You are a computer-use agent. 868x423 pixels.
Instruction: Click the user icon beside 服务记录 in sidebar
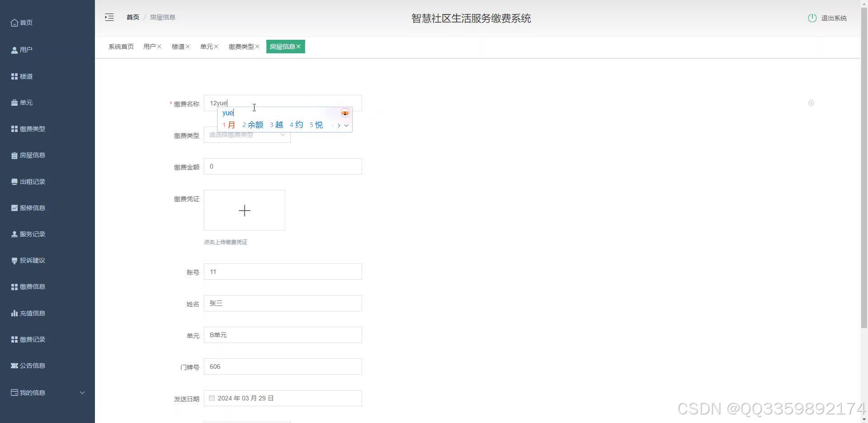[x=14, y=234]
